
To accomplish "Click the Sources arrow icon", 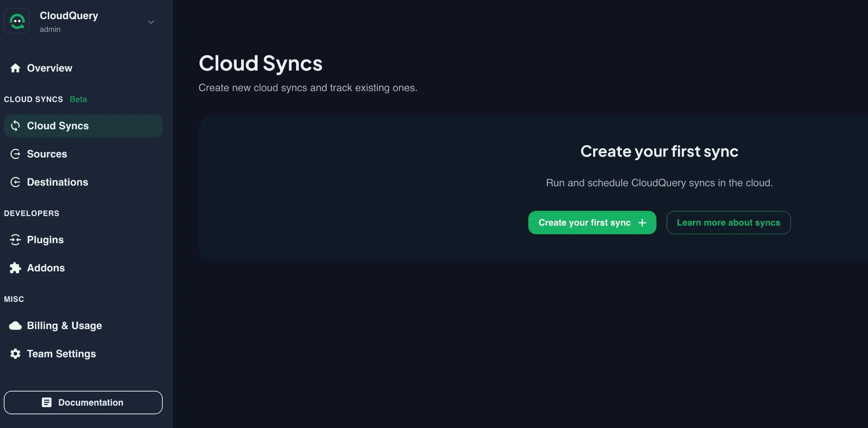I will pos(15,154).
